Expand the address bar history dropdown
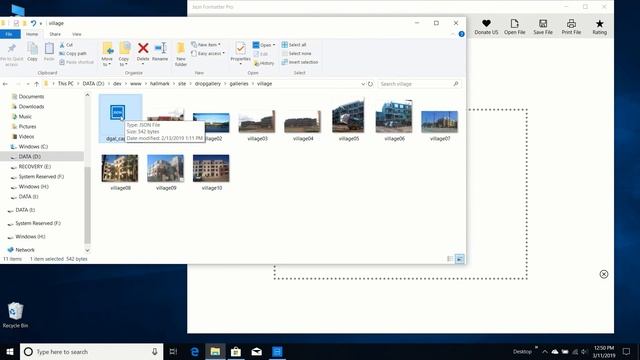Viewport: 640px width, 360px height. pyautogui.click(x=362, y=84)
